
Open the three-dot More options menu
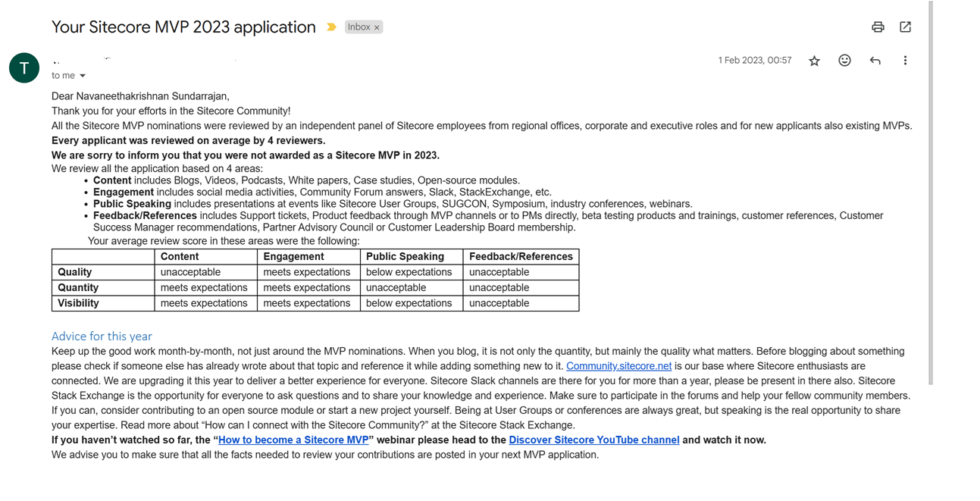pos(905,61)
